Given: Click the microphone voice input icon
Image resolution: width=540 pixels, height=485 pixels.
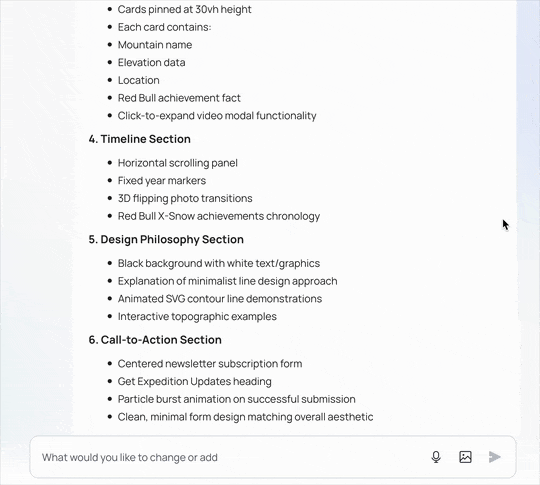Looking at the screenshot, I should tap(436, 457).
